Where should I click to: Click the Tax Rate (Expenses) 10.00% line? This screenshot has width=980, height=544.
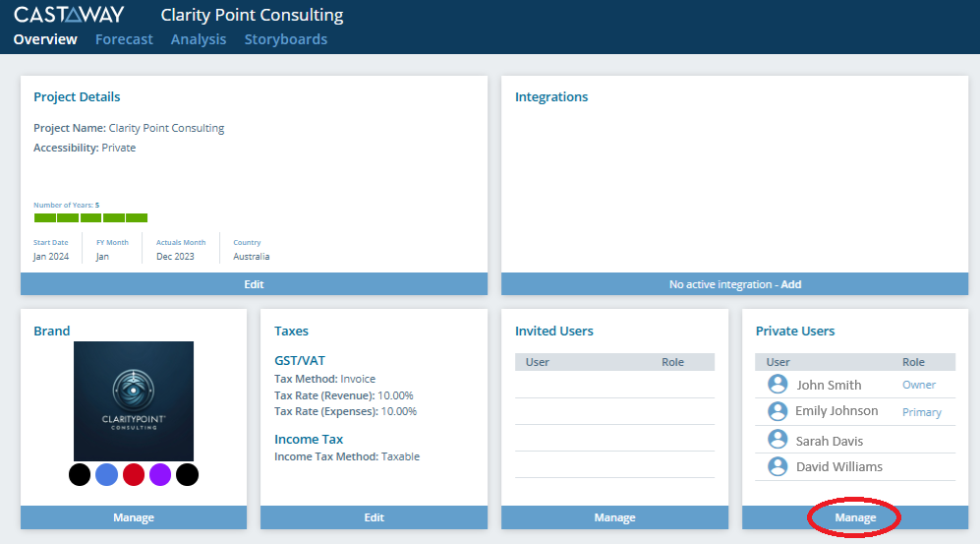click(x=346, y=411)
